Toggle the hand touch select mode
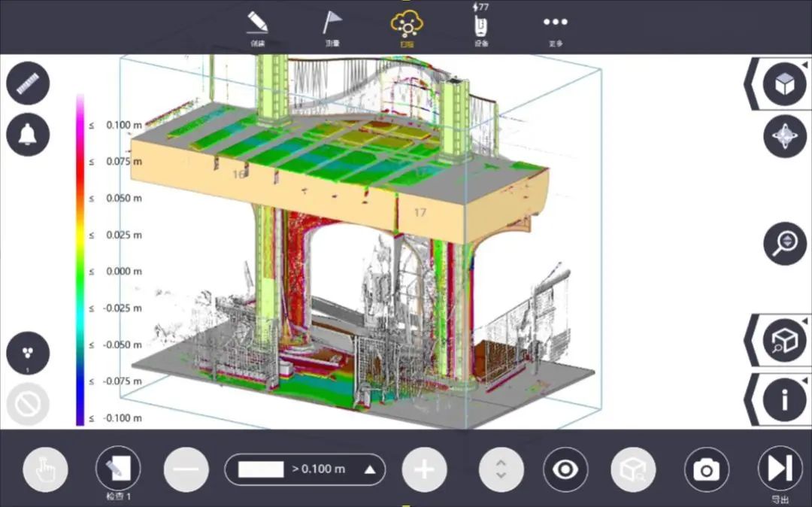The image size is (812, 507). coord(45,469)
